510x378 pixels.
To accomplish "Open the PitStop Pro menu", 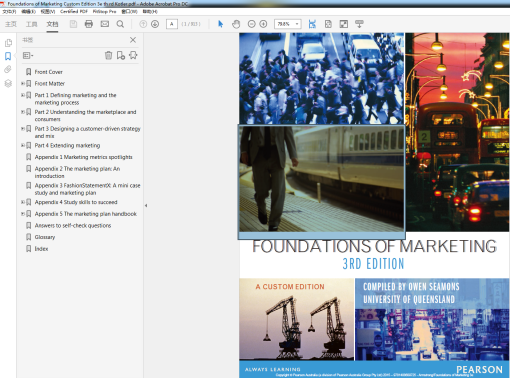I will pos(104,11).
